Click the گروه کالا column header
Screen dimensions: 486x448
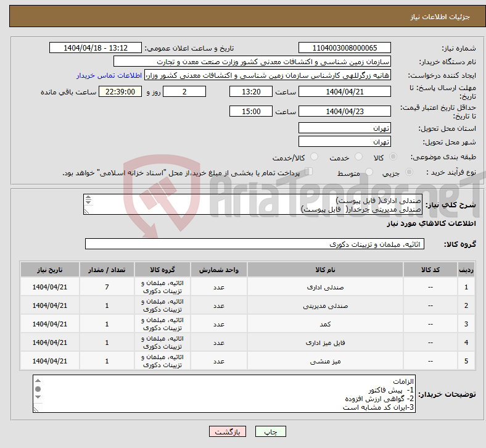click(x=162, y=270)
